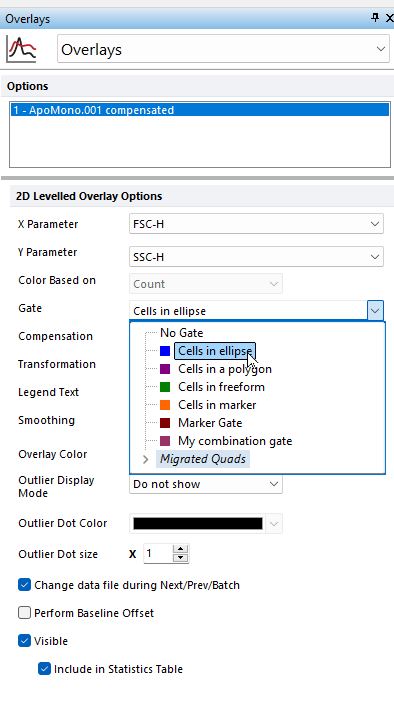Screen dimensions: 394x705
Task: Decrease the Outlier Dot size value
Action: [x=180, y=558]
